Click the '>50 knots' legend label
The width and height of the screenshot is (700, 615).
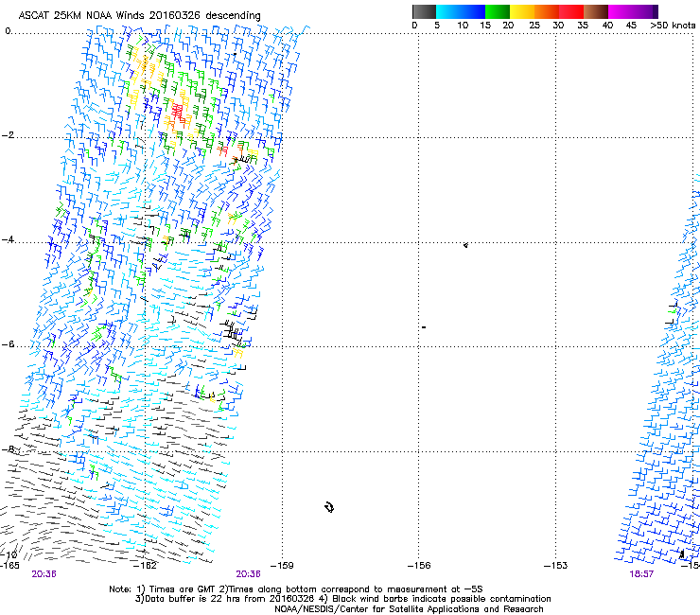click(x=673, y=25)
